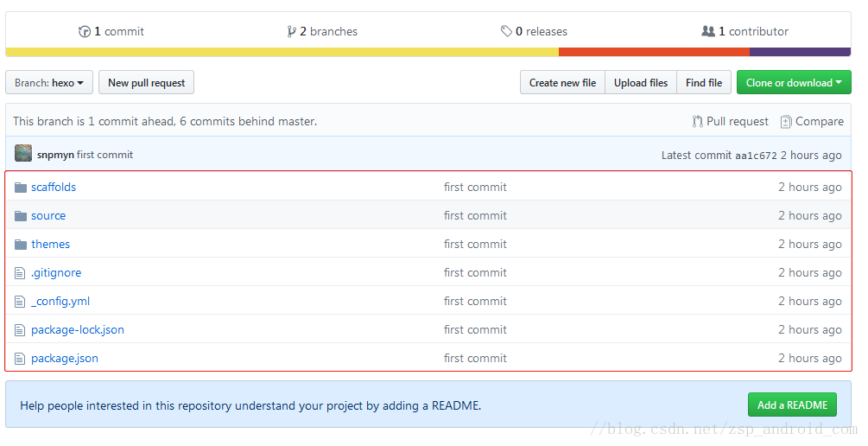Open 'first commit' message in scaffolds row
Screen dimensions: 868x446
[x=476, y=188]
